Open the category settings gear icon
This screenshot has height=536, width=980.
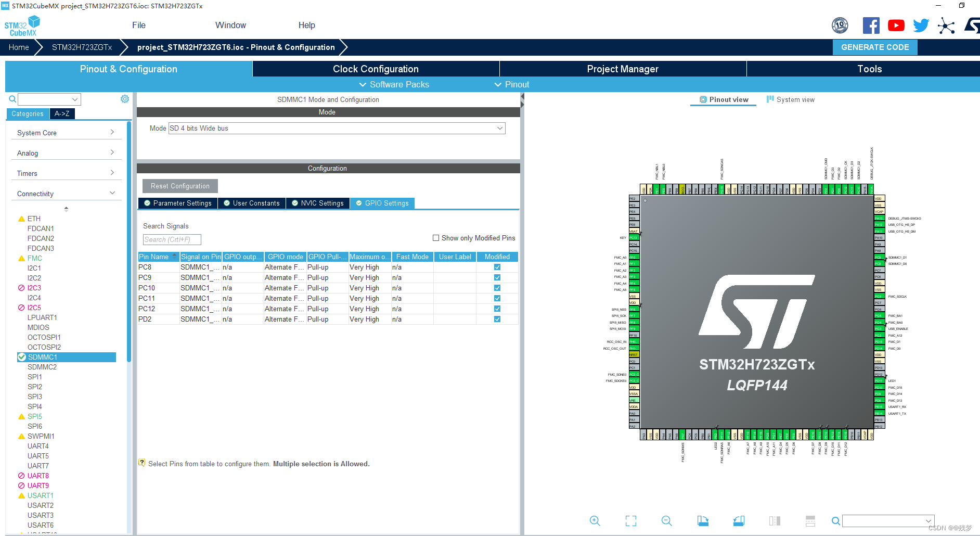click(125, 99)
